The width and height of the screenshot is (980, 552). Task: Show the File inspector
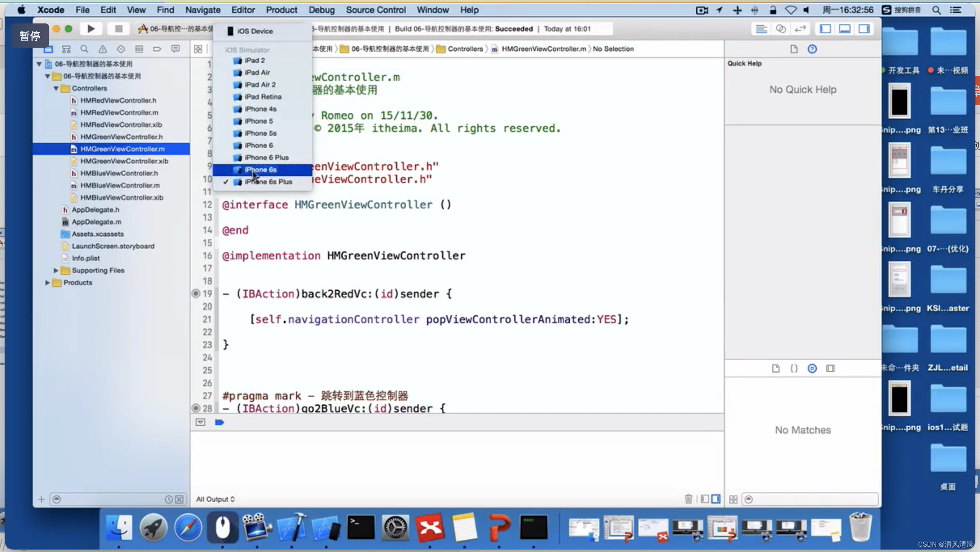point(794,49)
